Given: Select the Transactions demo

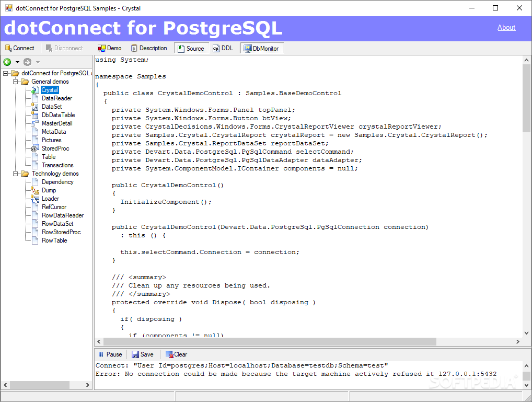Looking at the screenshot, I should coord(57,165).
